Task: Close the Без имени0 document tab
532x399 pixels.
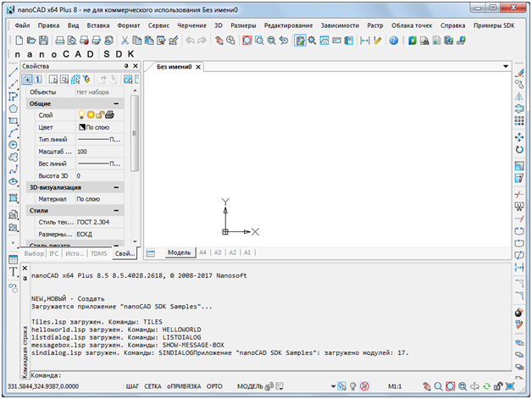Action: [198, 67]
